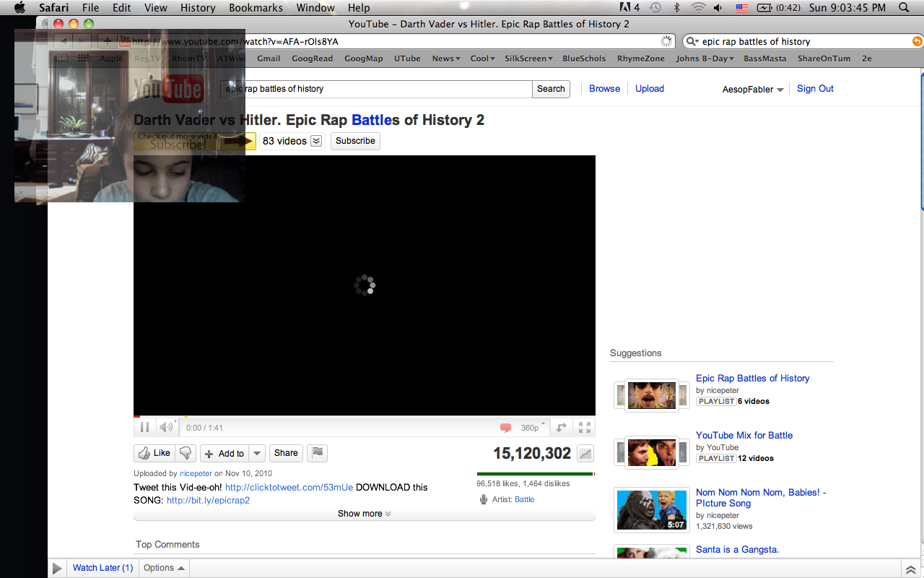Click the RhymeZone bookmark

coord(640,59)
